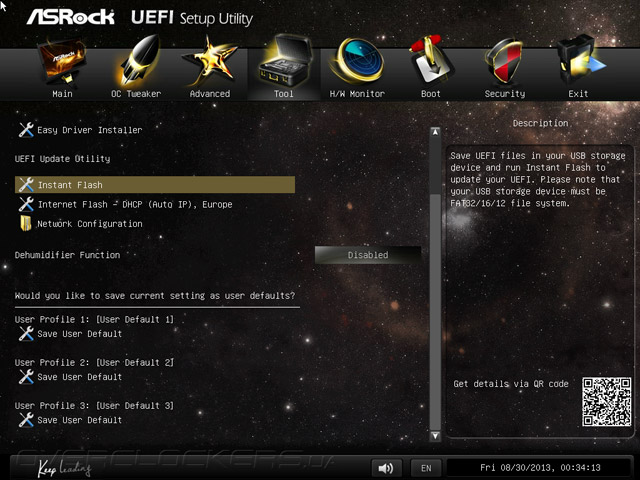Click the ASRock logo
The image size is (640, 480).
coord(71,17)
